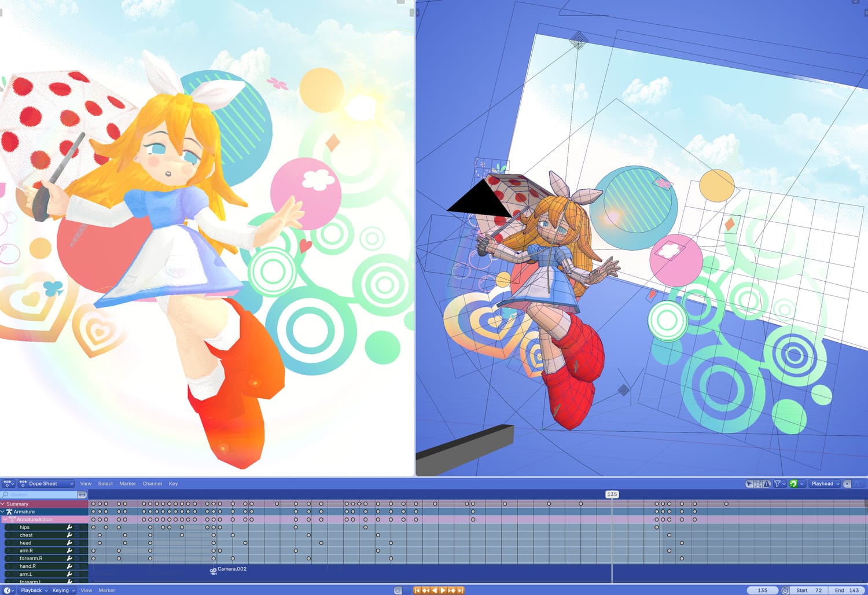Viewport: 868px width, 595px height.
Task: Toggle modifiers wrench on arm.R channel
Action: pos(69,551)
